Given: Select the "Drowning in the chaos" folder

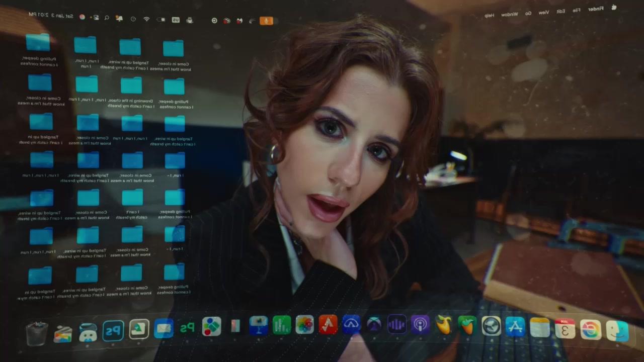Looking at the screenshot, I should pos(131,86).
